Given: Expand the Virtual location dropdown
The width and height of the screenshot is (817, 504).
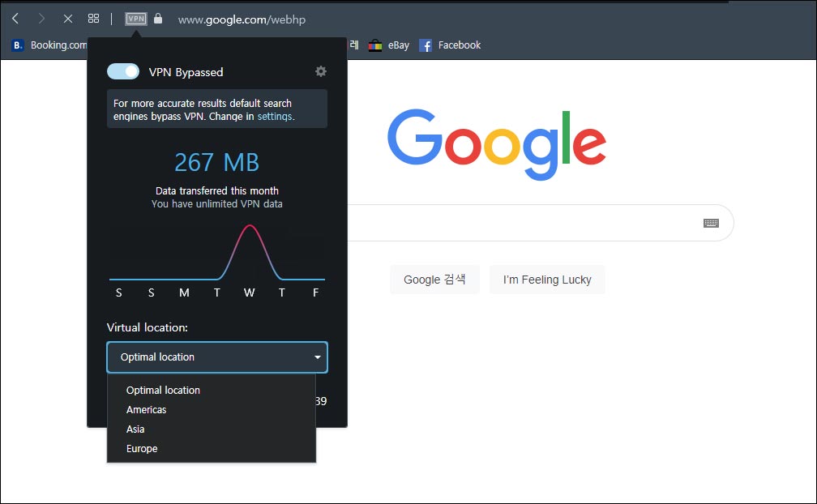Looking at the screenshot, I should click(217, 357).
